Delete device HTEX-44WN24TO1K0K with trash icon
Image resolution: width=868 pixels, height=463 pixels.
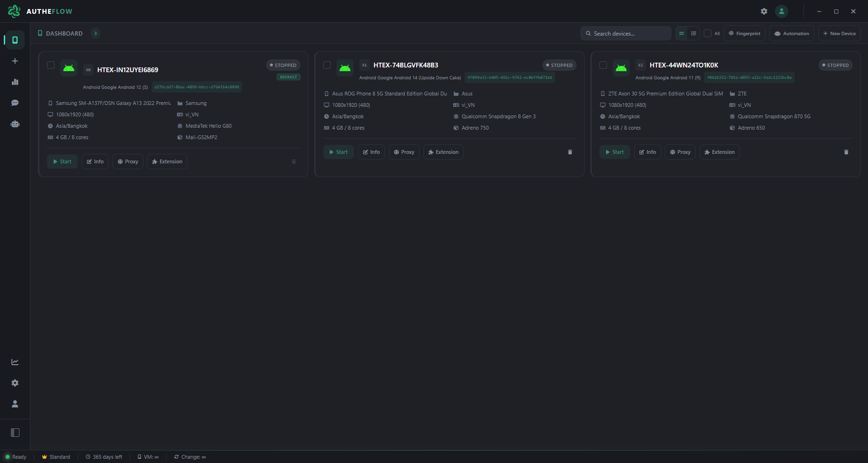click(x=846, y=152)
